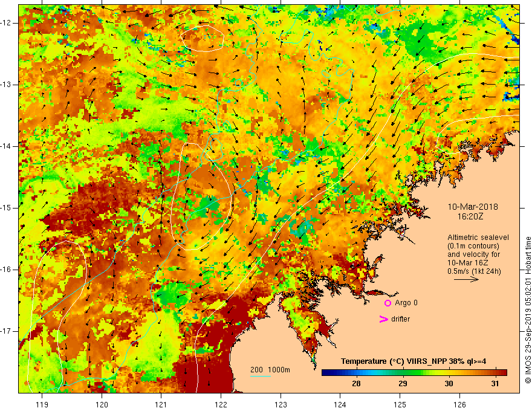Screen dimensions: 532x411
Task: Click the drifter legend label
Action: tap(400, 319)
